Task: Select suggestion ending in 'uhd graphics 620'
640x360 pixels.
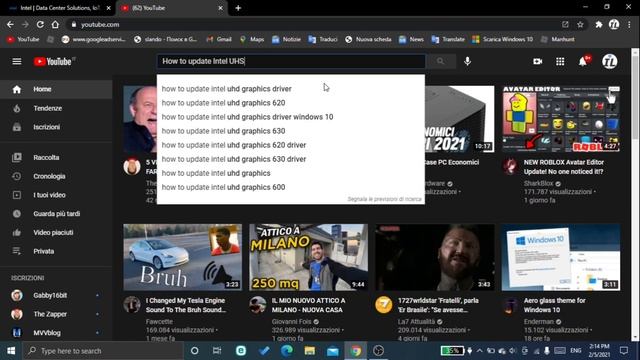Action: click(291, 103)
